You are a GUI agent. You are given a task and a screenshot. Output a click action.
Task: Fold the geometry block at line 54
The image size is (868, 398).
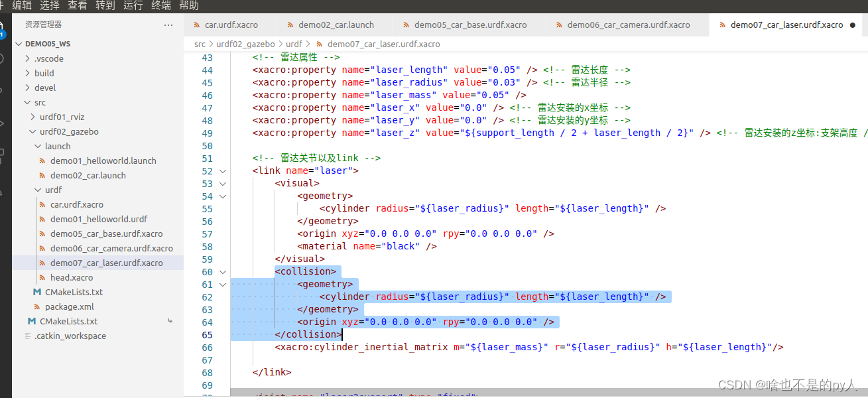click(x=223, y=196)
